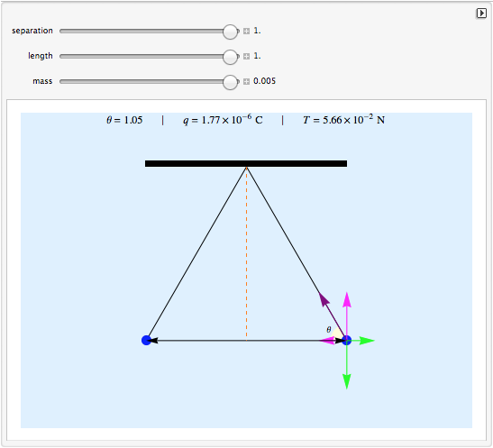Click the upward magenta arrow head
The image size is (493, 448).
point(347,299)
